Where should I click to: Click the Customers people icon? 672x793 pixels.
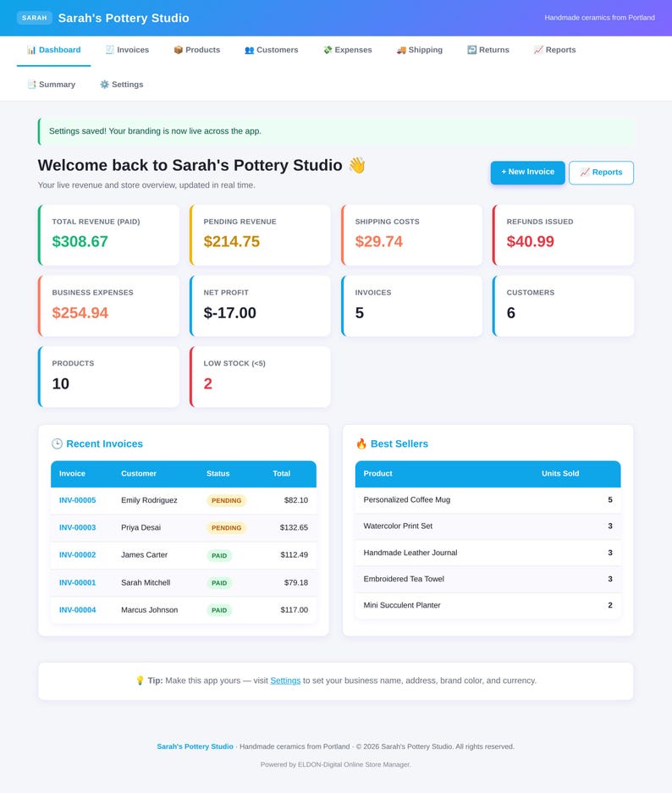(250, 50)
